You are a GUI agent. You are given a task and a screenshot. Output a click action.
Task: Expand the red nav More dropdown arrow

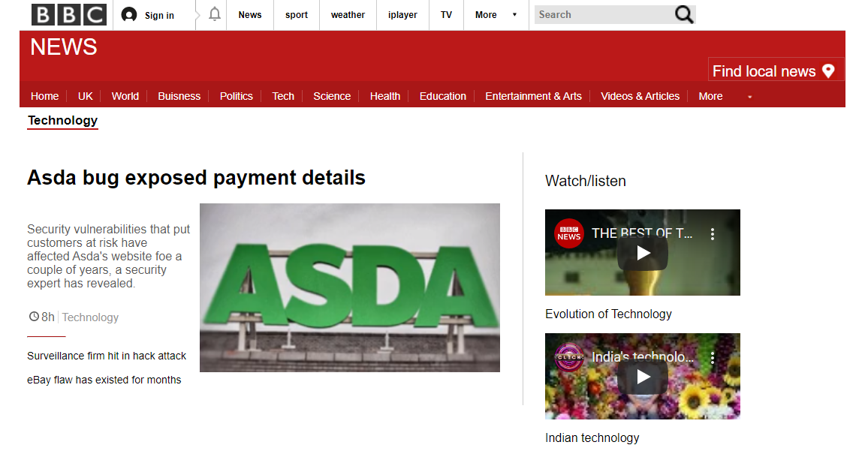click(x=750, y=97)
